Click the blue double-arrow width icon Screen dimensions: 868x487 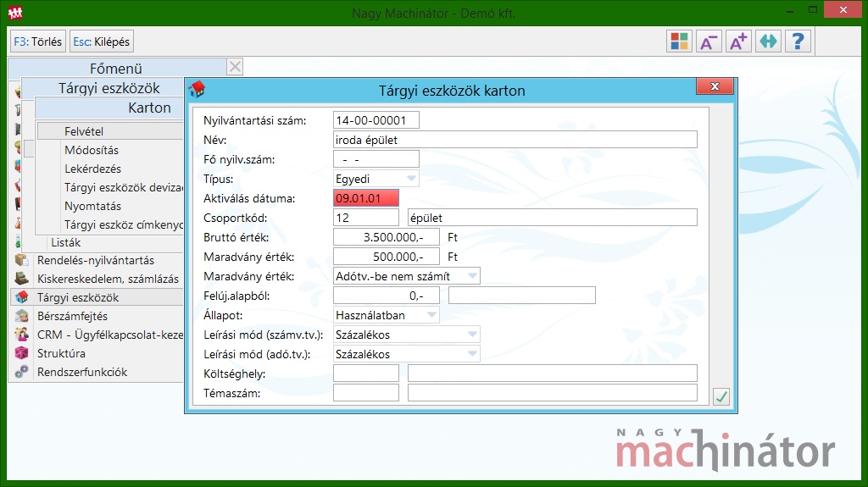click(768, 42)
